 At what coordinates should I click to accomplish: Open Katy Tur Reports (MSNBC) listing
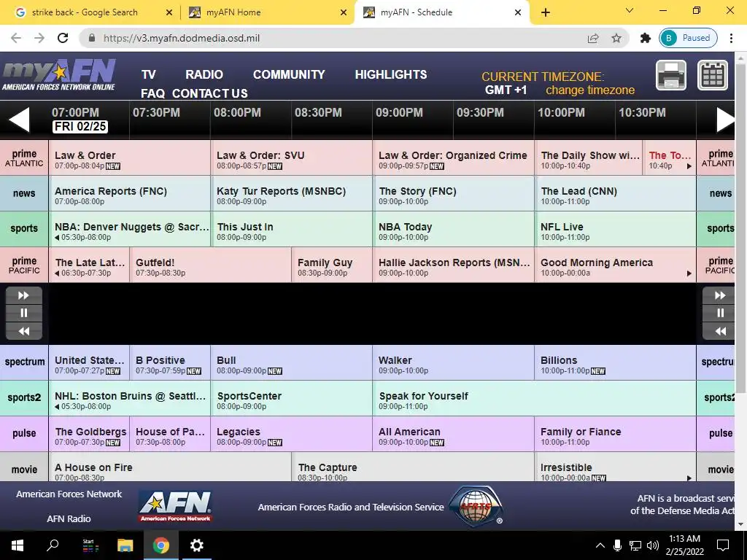[x=291, y=193]
